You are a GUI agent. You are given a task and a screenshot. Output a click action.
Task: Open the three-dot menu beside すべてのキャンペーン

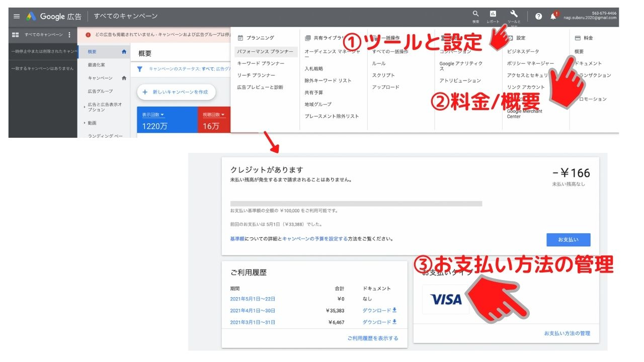pos(70,34)
